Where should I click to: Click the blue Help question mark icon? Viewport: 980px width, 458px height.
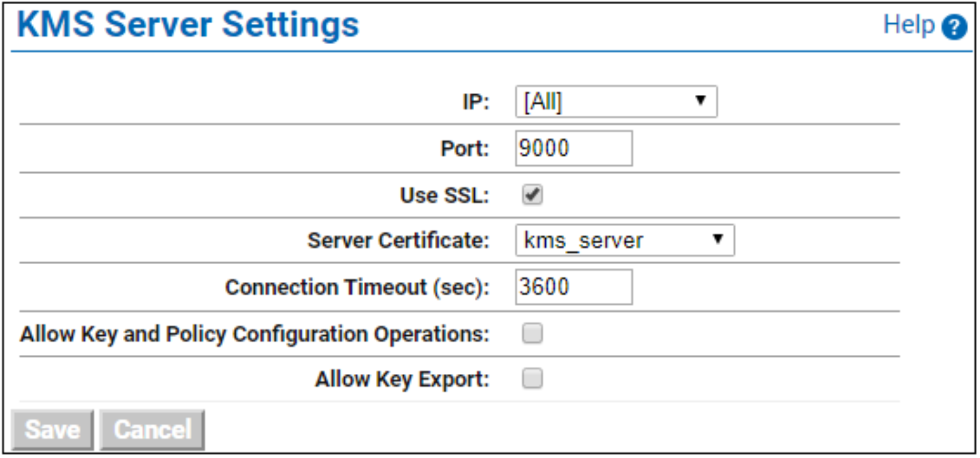[954, 27]
